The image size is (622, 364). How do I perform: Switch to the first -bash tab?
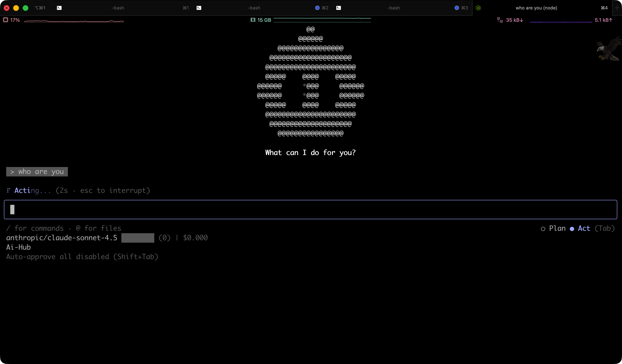point(118,8)
